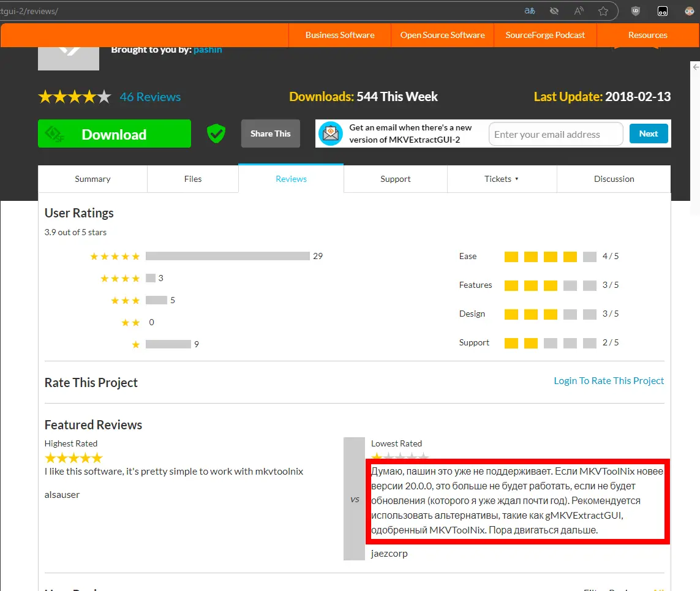Click the alsauser reviewer name

click(x=62, y=495)
